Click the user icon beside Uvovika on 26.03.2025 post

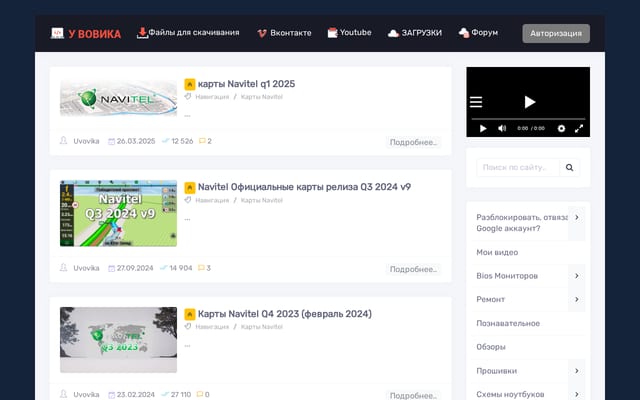coord(63,141)
